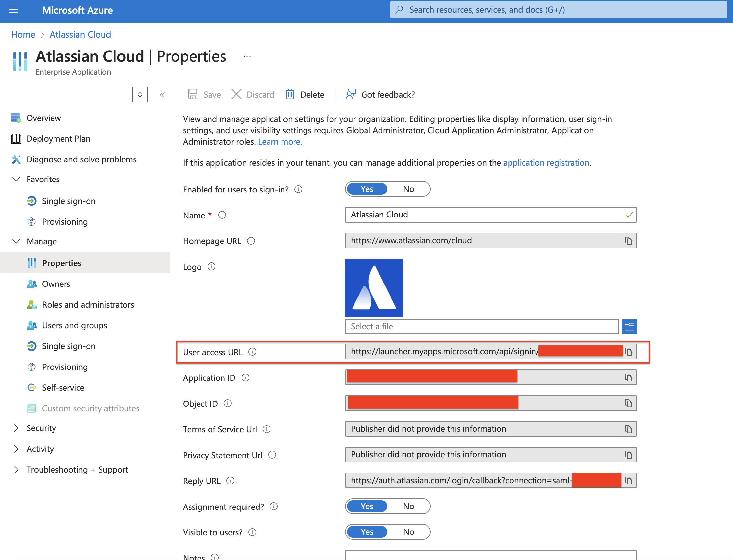Copy the Homepage URL value
The image size is (733, 560).
pos(628,241)
